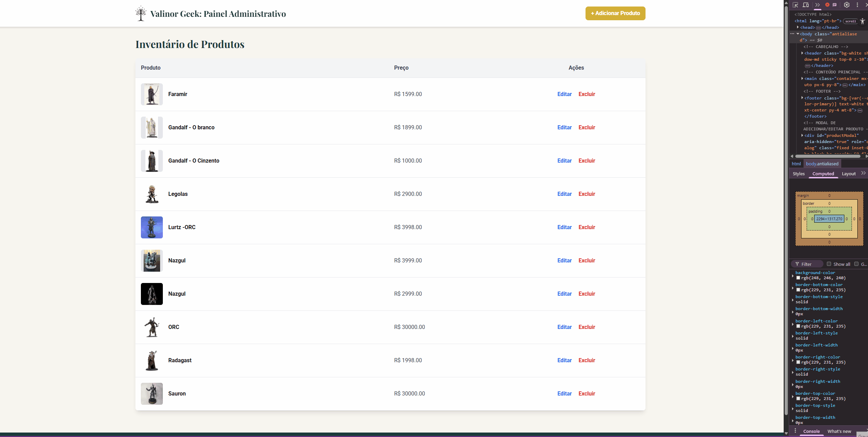Screen dimensions: 868x437
Task: Show more DevTools panels via double chevron
Action: click(818, 5)
